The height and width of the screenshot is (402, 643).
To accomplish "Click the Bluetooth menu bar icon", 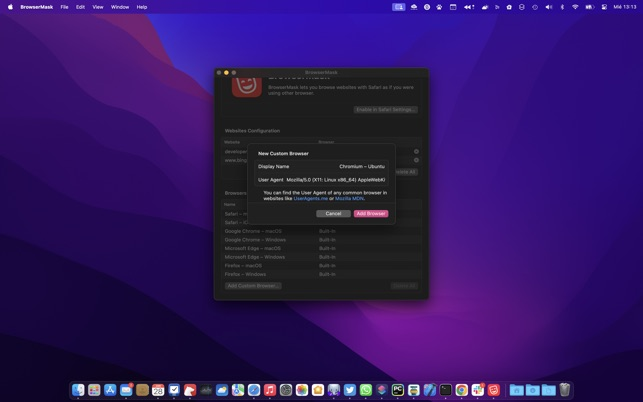I will 562,7.
